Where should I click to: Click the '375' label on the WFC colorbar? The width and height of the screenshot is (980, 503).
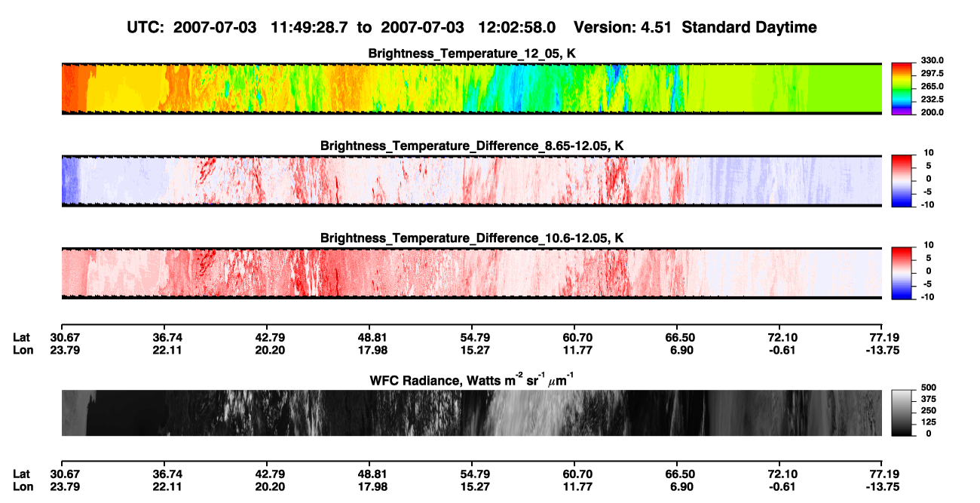(929, 400)
